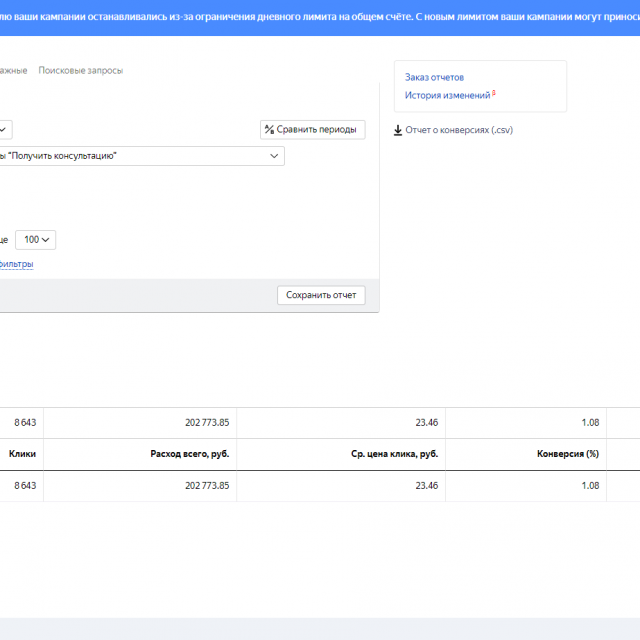Click the underlined фильтры link
This screenshot has width=640, height=640.
click(x=16, y=264)
